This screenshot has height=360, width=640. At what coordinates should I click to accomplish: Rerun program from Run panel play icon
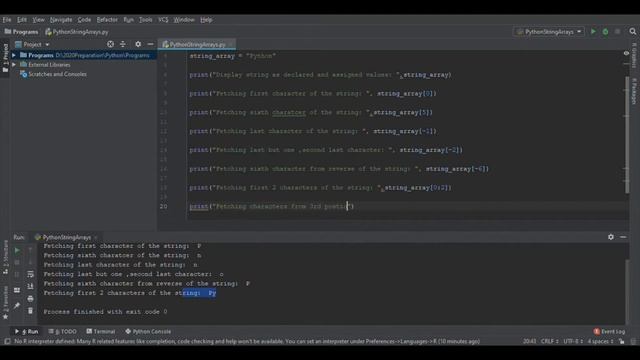point(17,250)
